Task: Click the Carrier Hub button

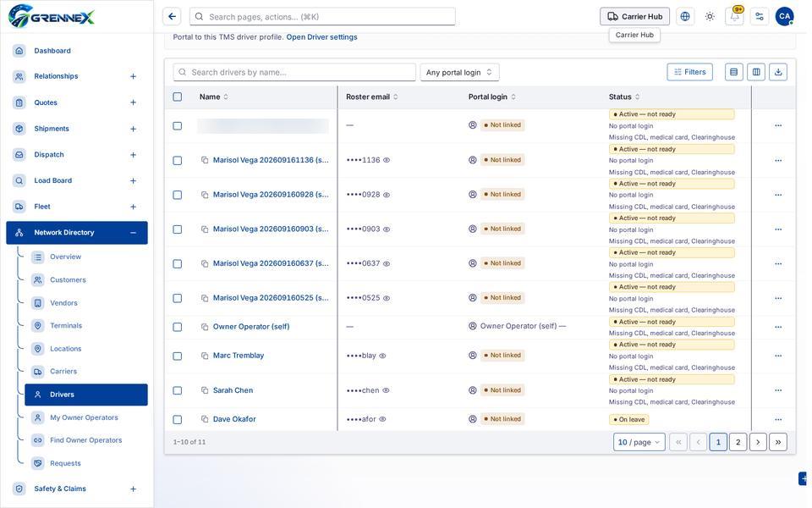Action: [634, 17]
